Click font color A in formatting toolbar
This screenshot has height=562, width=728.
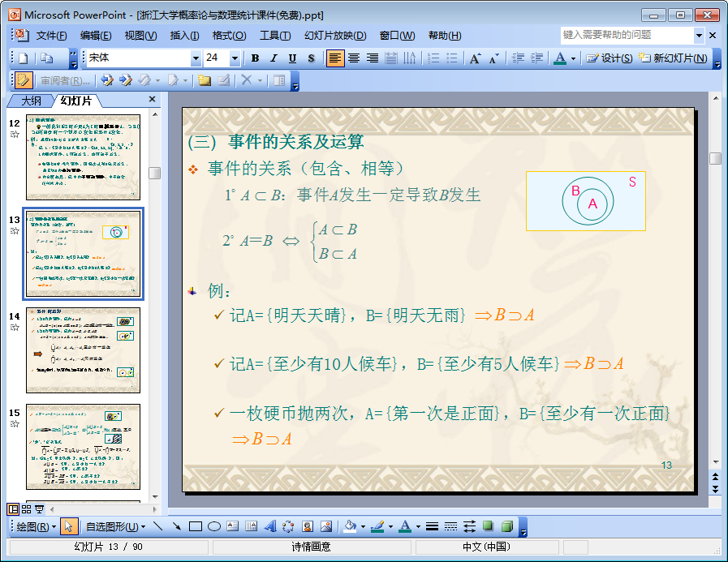pyautogui.click(x=560, y=58)
